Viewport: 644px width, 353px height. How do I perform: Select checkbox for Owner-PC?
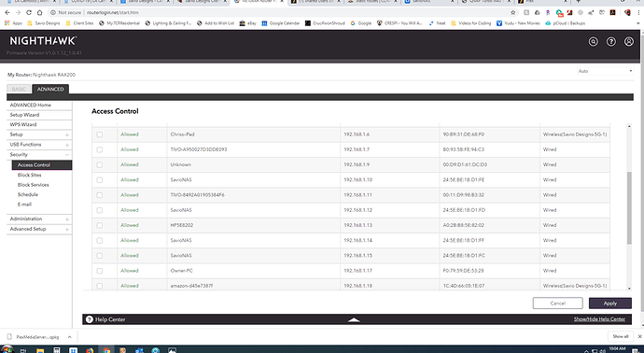[x=99, y=271]
